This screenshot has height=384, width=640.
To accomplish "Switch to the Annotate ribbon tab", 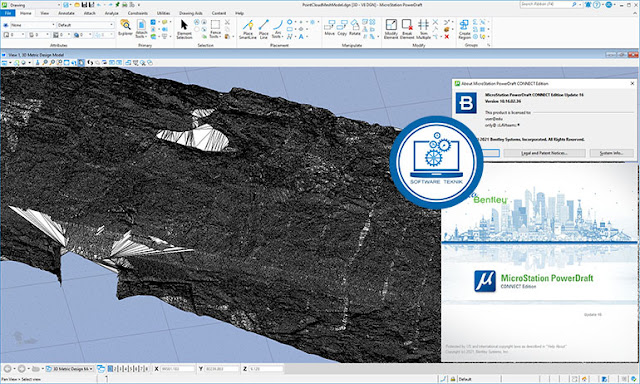I will tap(66, 13).
